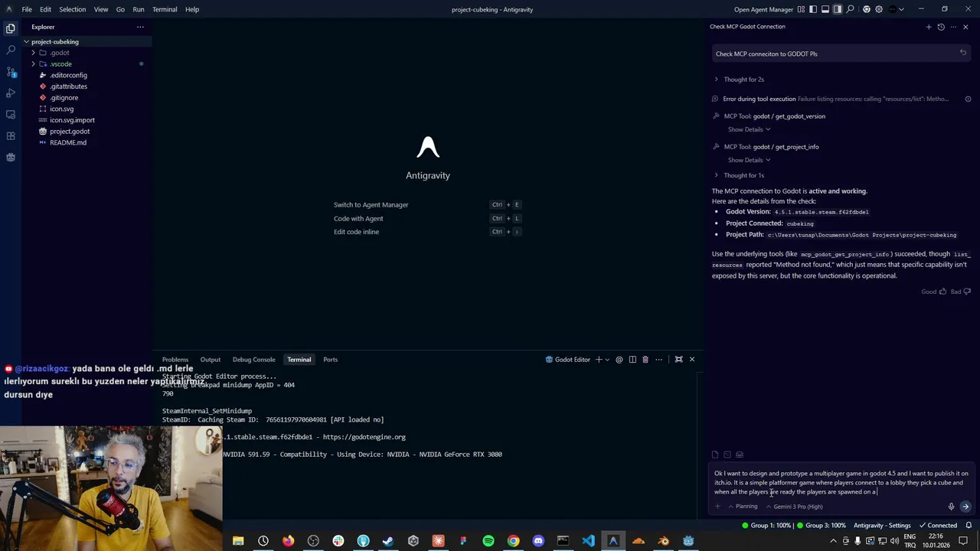Click the @ icon in terminal toolbar
This screenshot has width=980, height=551.
(x=619, y=360)
